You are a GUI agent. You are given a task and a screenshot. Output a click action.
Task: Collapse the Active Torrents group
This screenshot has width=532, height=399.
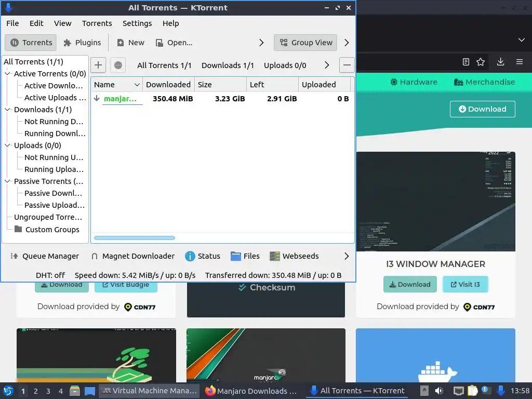pyautogui.click(x=7, y=74)
